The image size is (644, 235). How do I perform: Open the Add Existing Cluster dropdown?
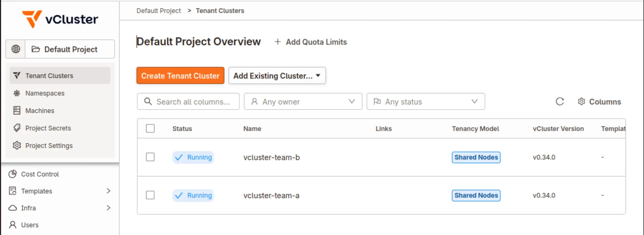[277, 76]
